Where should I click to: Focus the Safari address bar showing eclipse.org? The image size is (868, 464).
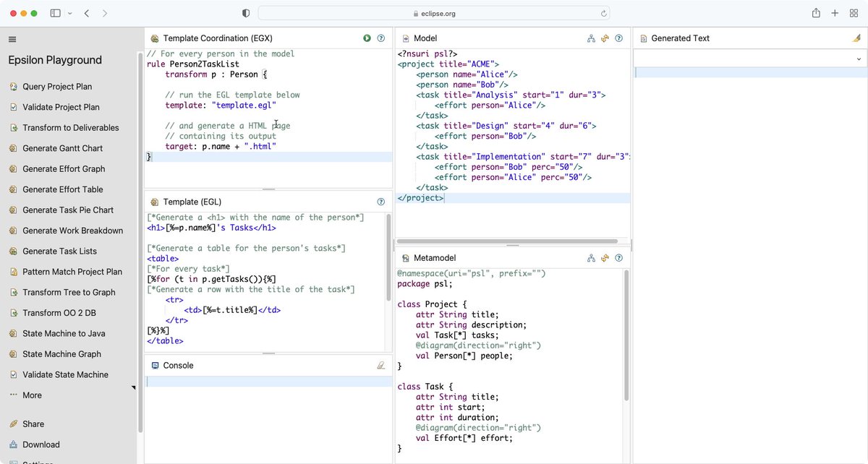tap(434, 13)
